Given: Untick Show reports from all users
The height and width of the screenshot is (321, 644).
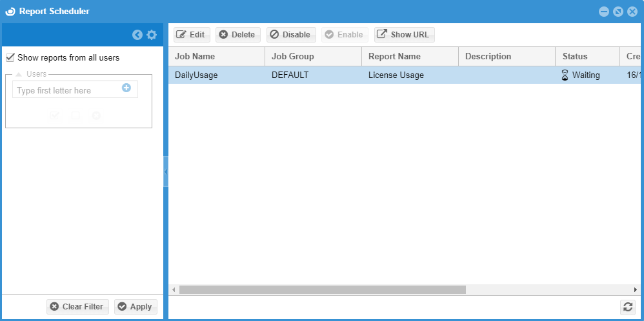Looking at the screenshot, I should tap(10, 57).
